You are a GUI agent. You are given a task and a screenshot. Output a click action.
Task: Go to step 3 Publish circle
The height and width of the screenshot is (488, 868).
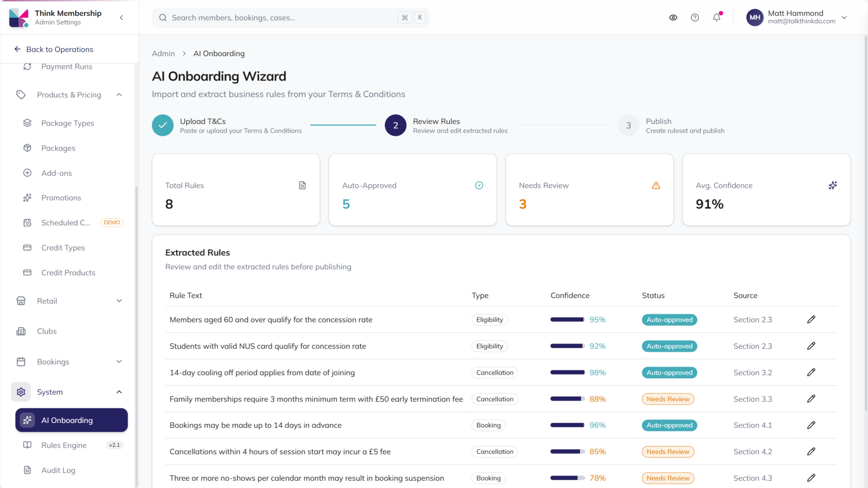pos(628,125)
